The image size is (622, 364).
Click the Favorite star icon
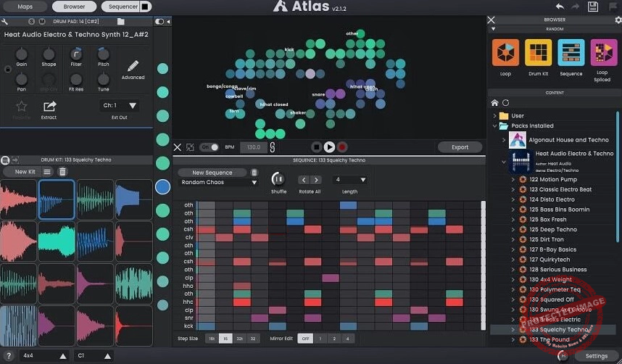click(22, 106)
